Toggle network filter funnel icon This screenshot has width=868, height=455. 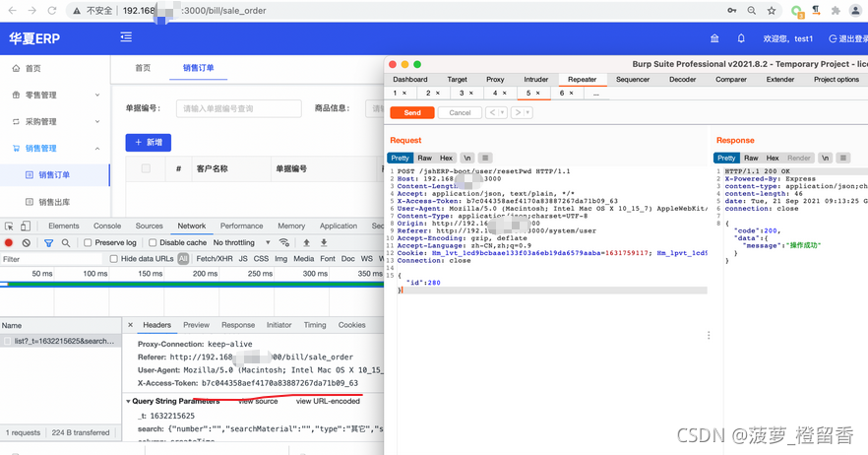point(49,242)
